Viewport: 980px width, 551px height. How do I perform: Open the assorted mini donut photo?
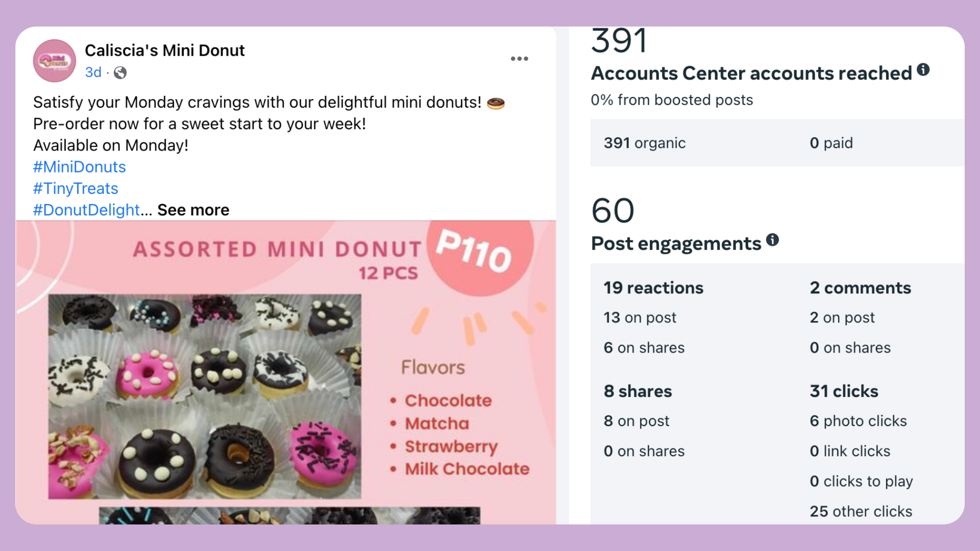click(x=204, y=396)
